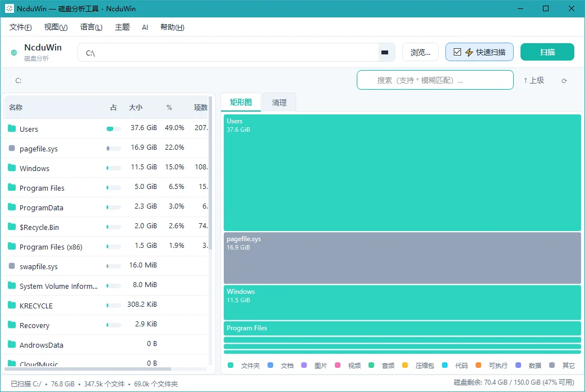Click the file list horizontal scrollbar

click(87, 369)
